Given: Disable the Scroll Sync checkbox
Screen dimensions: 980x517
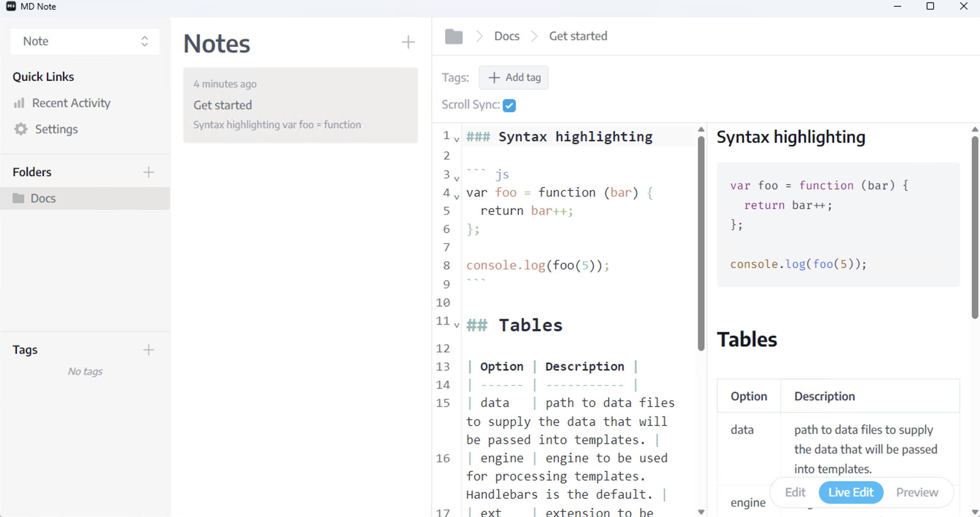Looking at the screenshot, I should coord(509,105).
